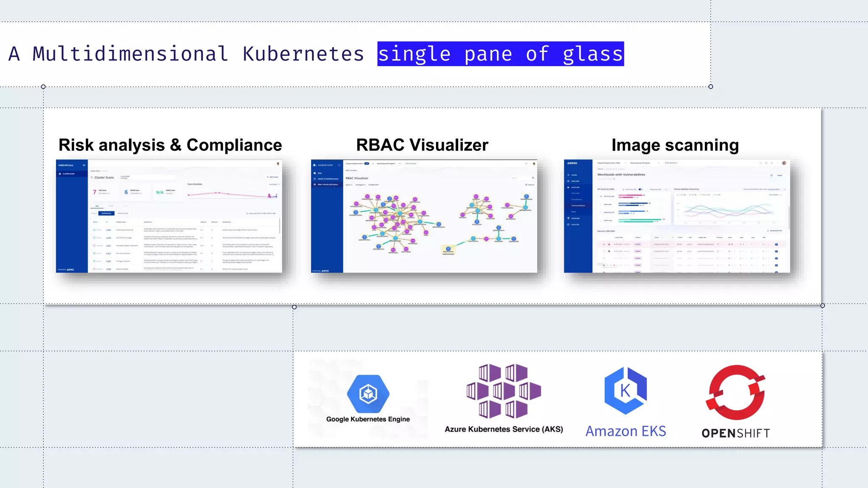Image resolution: width=868 pixels, height=488 pixels.
Task: Click the 'Azure Kubernetes Service (AKS)' label
Action: (504, 429)
